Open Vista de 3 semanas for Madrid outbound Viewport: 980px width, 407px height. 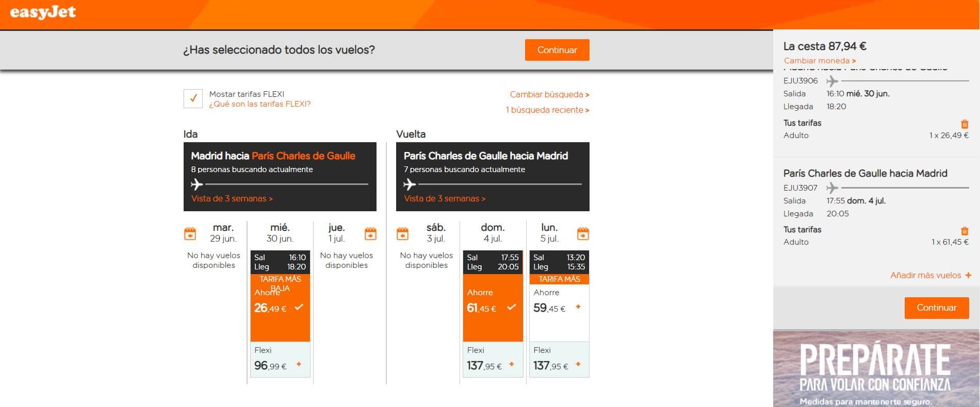tap(232, 198)
